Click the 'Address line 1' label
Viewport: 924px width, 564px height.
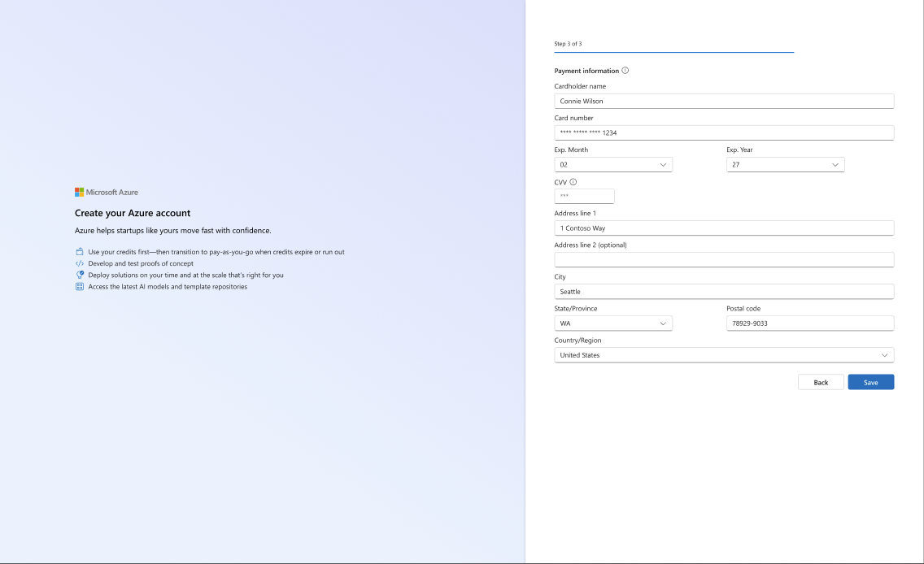(x=575, y=214)
